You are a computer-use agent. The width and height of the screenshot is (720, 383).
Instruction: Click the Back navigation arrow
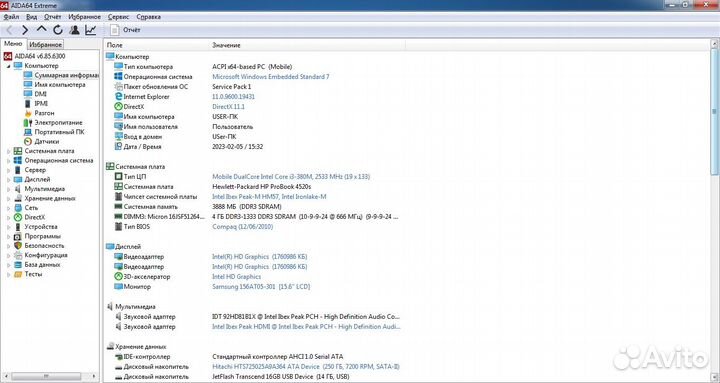9,30
